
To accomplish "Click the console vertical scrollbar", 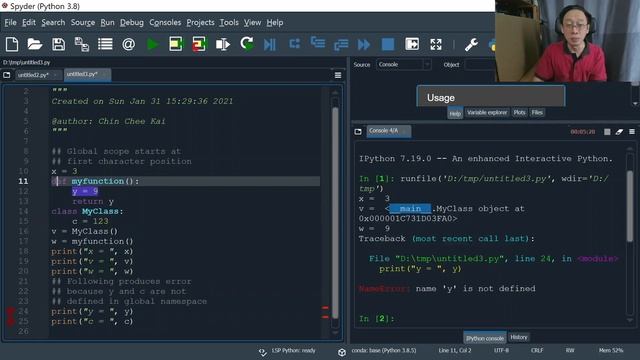I will (x=630, y=206).
